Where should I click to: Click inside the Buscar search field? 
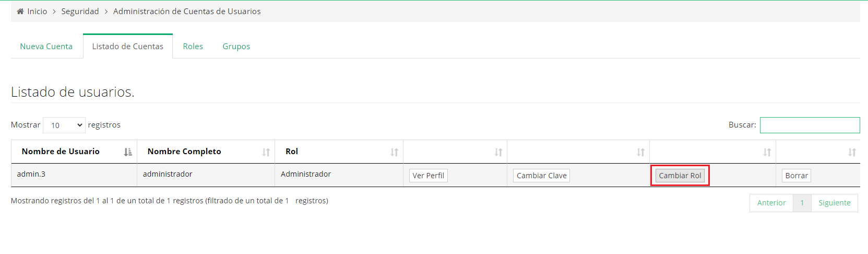[x=810, y=125]
